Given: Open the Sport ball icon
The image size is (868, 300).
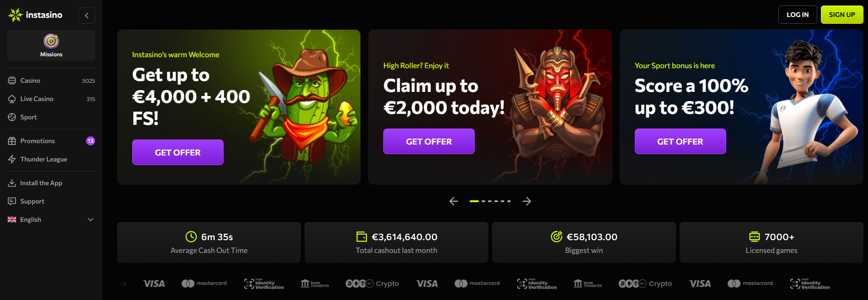Looking at the screenshot, I should (x=12, y=117).
